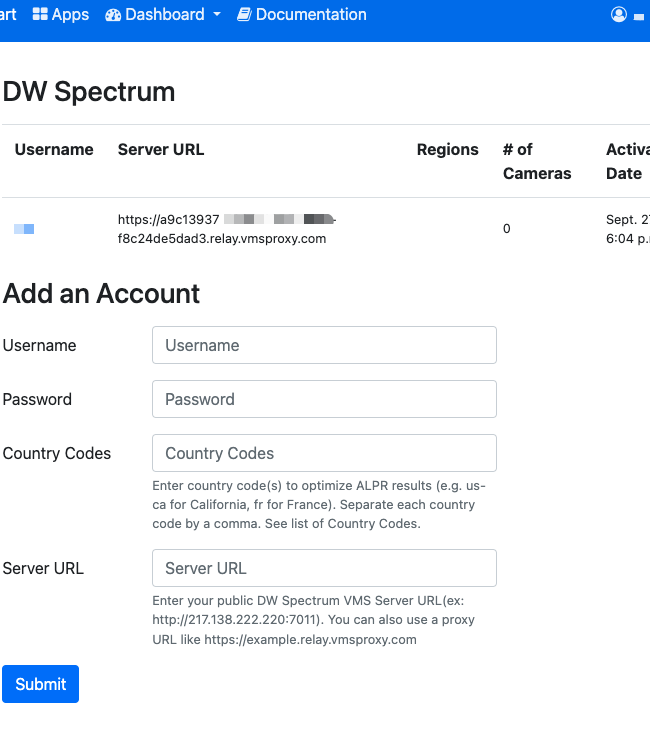Click the Apps grid icon

point(40,14)
